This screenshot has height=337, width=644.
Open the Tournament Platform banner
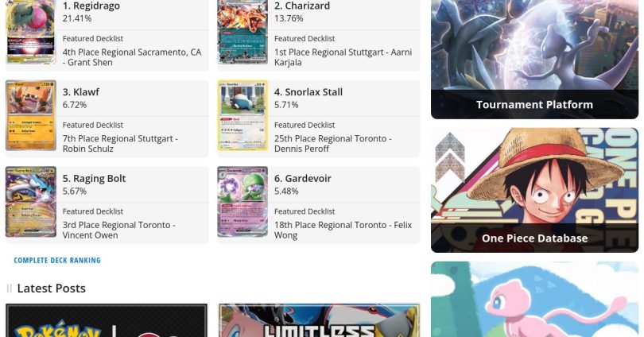(534, 60)
